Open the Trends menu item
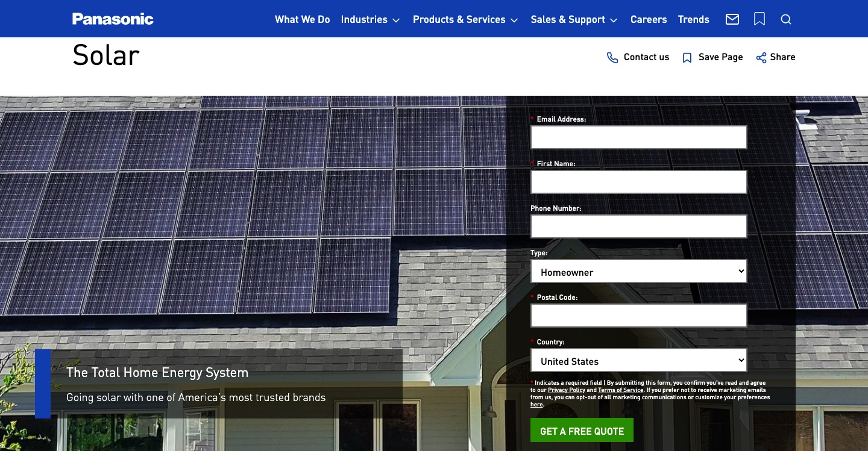This screenshot has width=868, height=451. [x=693, y=19]
